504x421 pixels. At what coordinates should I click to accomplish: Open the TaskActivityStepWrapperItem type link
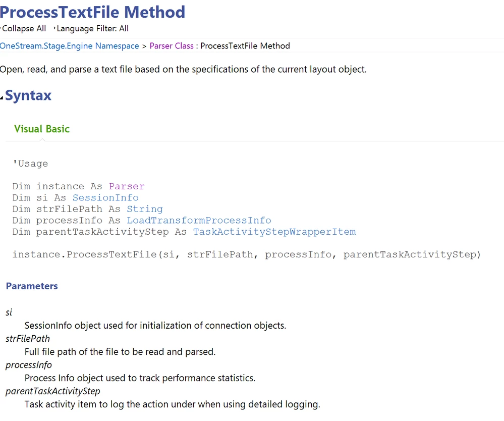click(274, 232)
